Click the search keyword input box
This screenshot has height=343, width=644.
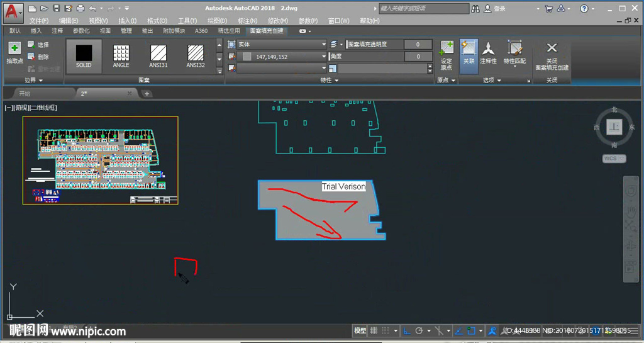coord(423,8)
